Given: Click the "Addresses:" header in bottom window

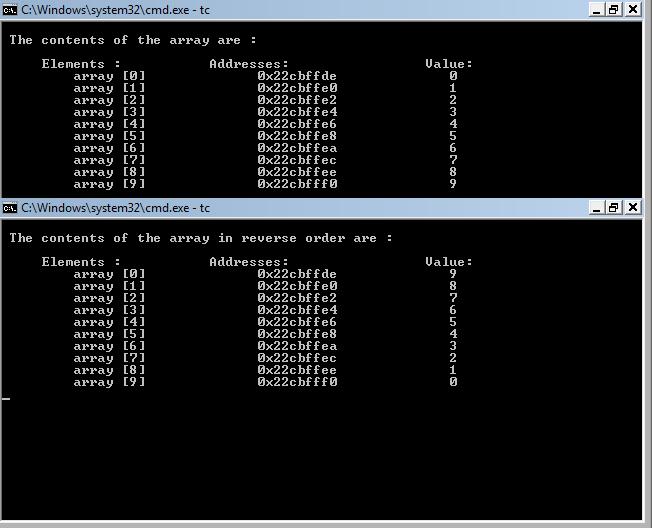Looking at the screenshot, I should click(249, 262).
